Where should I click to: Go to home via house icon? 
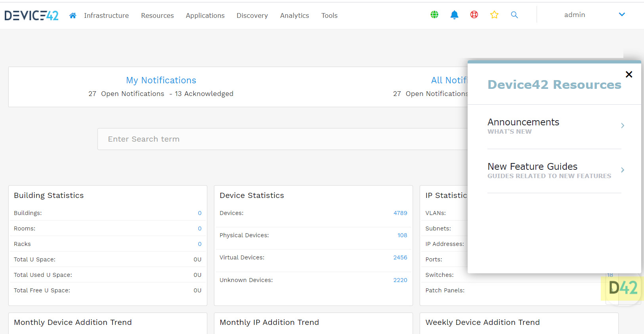[x=73, y=15]
